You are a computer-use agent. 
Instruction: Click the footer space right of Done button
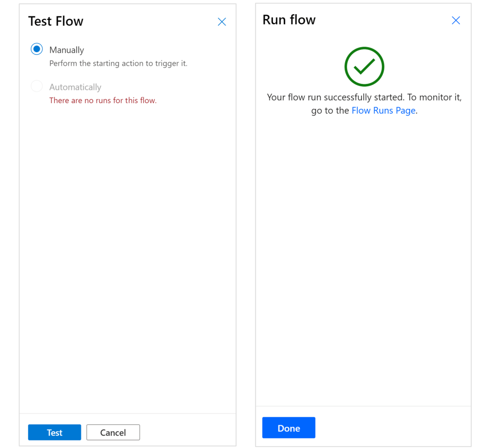(393, 428)
